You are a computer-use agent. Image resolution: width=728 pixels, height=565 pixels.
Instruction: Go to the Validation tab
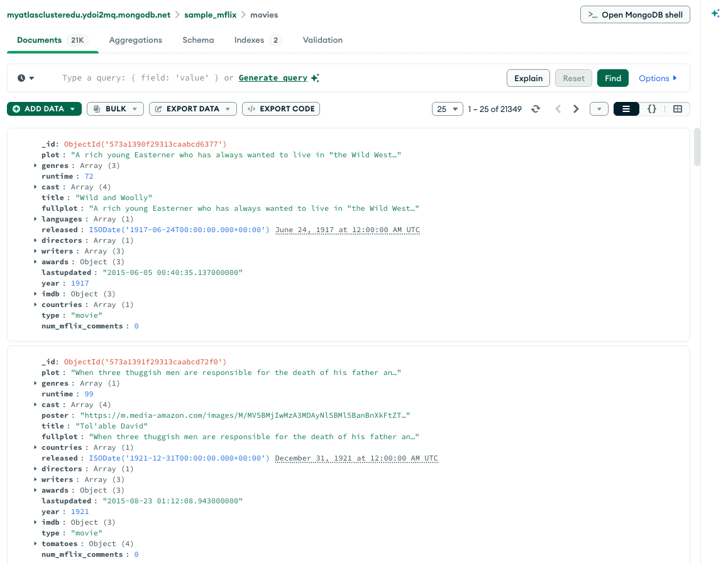(323, 40)
